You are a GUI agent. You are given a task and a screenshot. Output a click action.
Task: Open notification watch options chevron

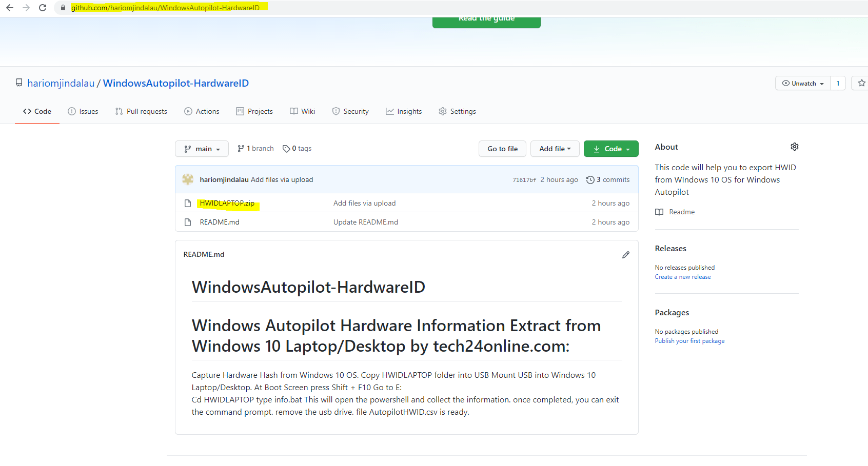point(821,83)
